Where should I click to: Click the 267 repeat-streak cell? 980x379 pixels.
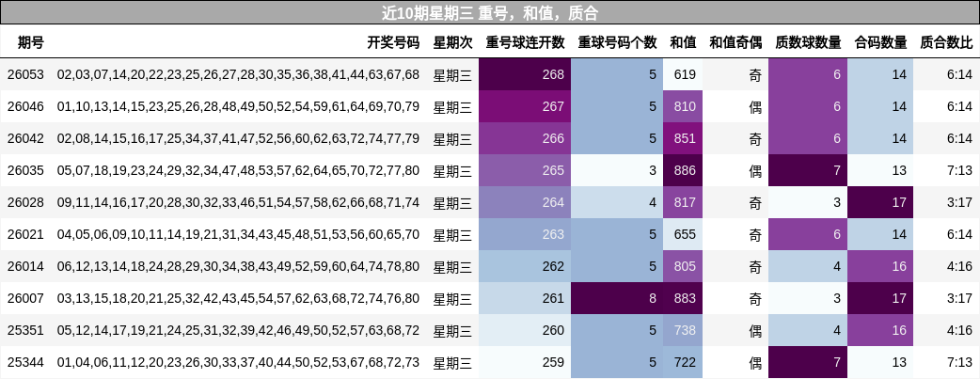[x=525, y=106]
